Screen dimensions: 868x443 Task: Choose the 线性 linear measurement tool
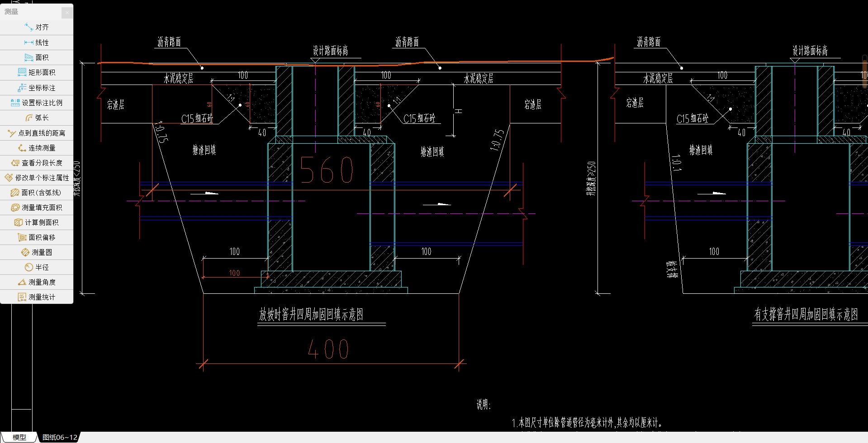(x=37, y=42)
